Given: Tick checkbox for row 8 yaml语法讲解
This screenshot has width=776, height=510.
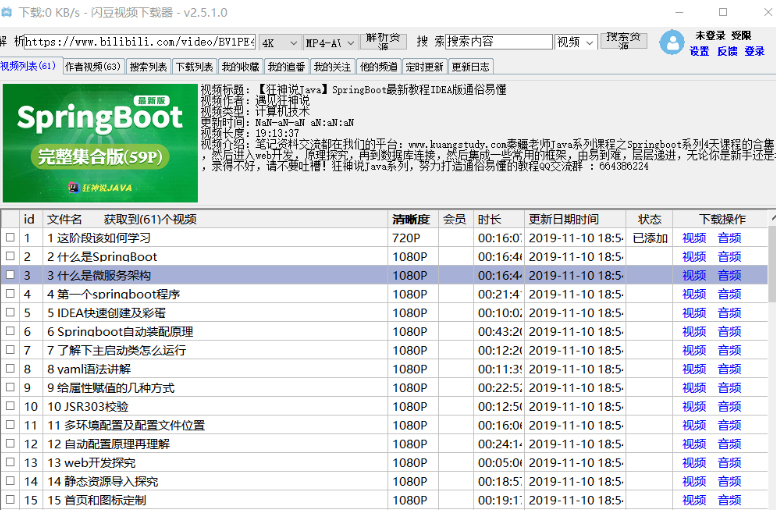Looking at the screenshot, I should [10, 369].
